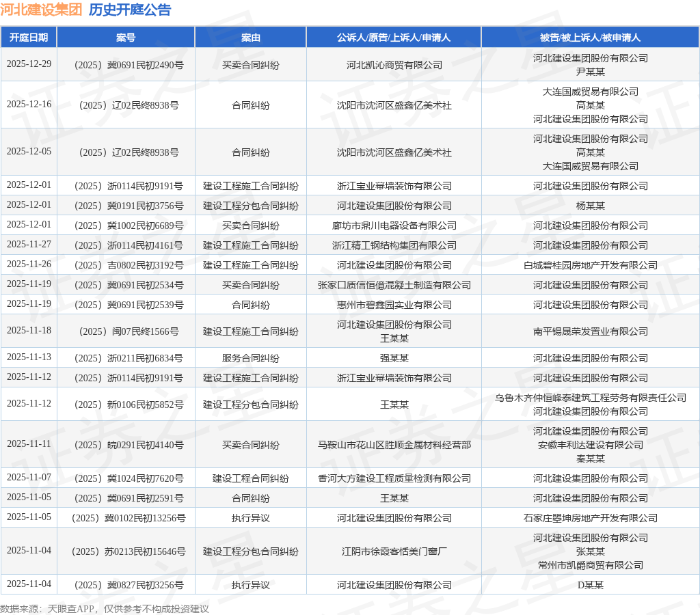Click date cell 2025-11-18

(29, 330)
